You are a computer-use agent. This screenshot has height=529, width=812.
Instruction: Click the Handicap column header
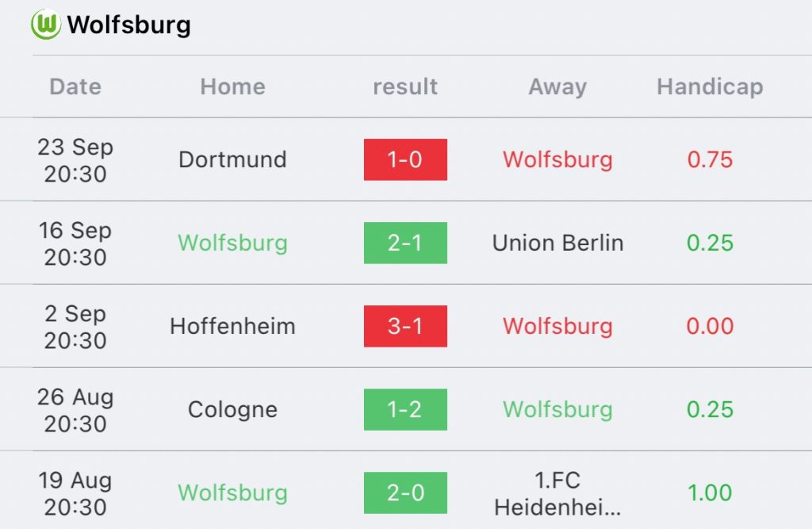click(710, 86)
